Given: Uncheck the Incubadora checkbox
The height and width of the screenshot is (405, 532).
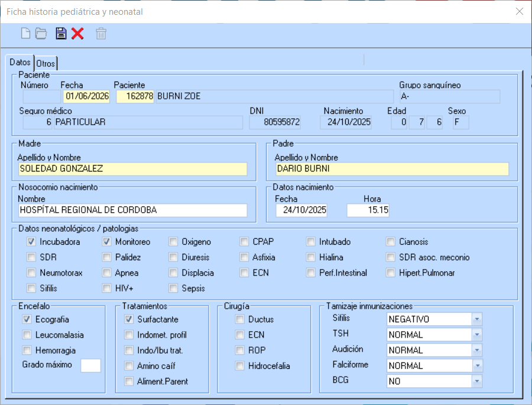Looking at the screenshot, I should click(31, 242).
